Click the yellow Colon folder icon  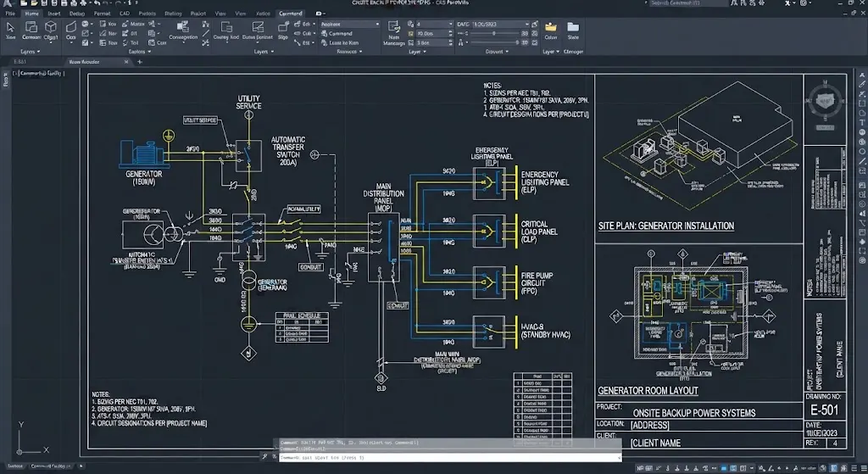551,26
